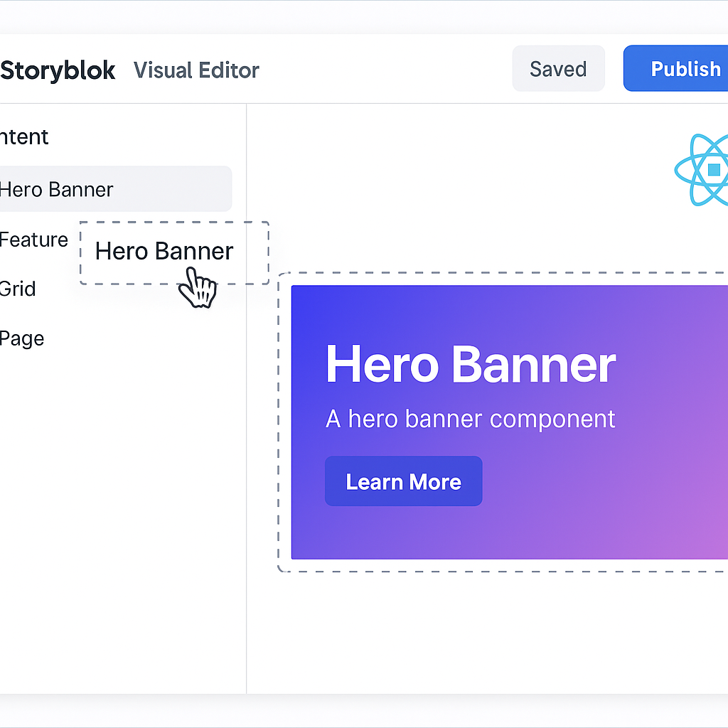728x728 pixels.
Task: Select the Feature item in sidebar
Action: click(x=33, y=240)
